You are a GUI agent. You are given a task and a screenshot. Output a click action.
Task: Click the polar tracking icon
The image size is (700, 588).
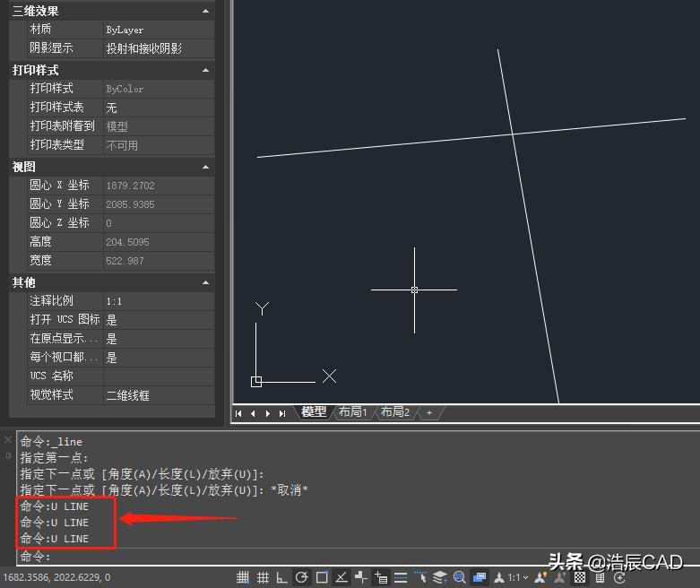pos(302,577)
